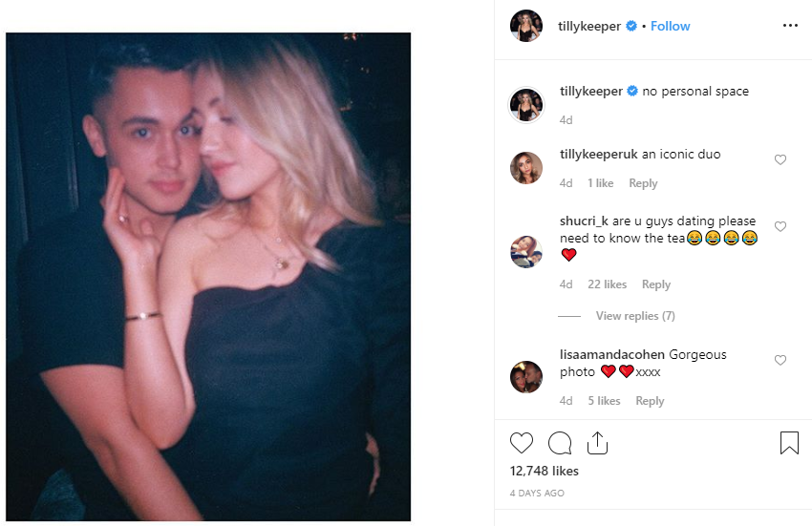Open lisaamandacohen's profile picture
Viewport: 812px width, 526px height.
pyautogui.click(x=526, y=376)
